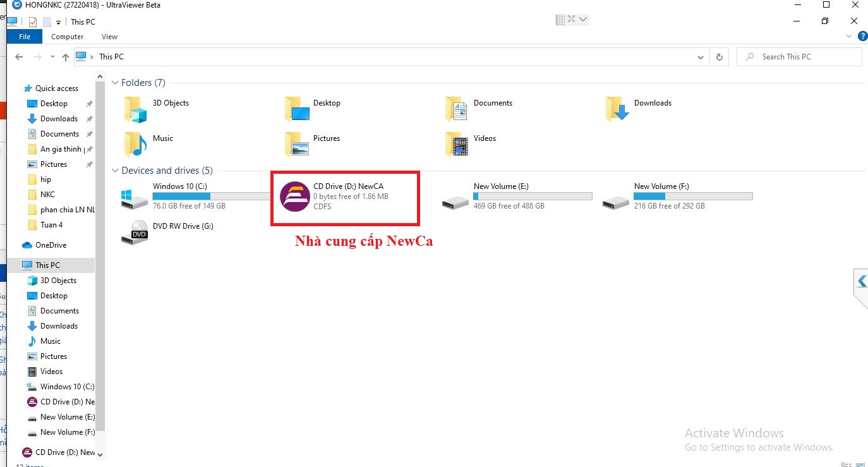Click the This PC address bar path
Screen dimensions: 868x467
(111, 57)
